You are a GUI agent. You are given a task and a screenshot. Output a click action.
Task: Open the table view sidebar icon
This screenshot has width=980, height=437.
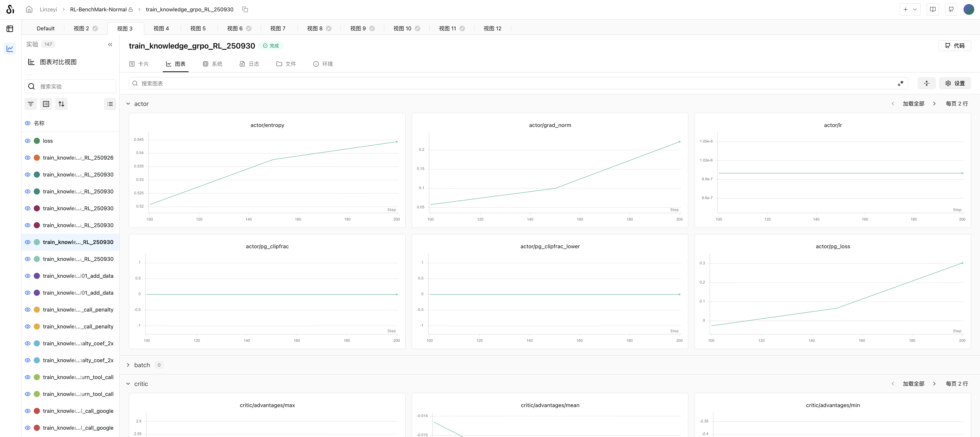(x=10, y=29)
